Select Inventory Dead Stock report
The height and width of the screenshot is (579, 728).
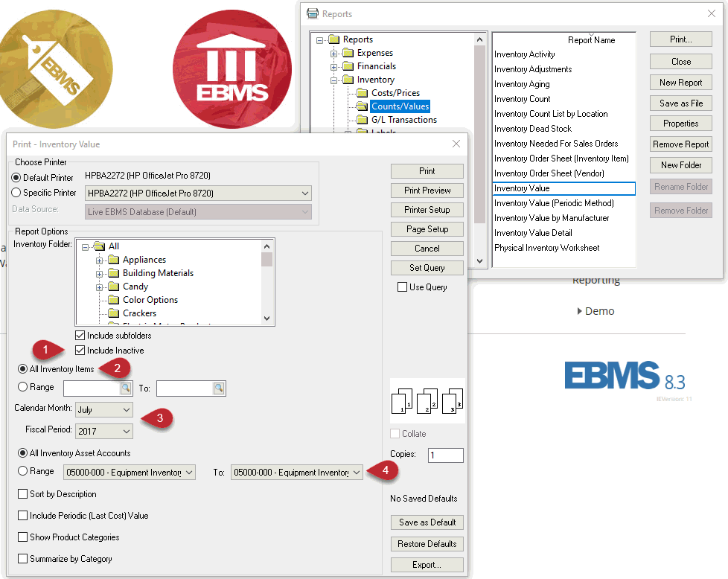(x=533, y=129)
